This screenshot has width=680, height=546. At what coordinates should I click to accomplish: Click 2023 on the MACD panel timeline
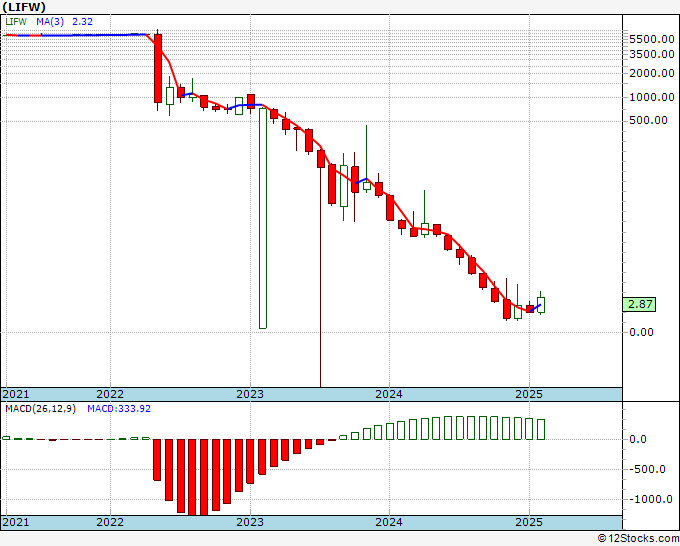(250, 522)
